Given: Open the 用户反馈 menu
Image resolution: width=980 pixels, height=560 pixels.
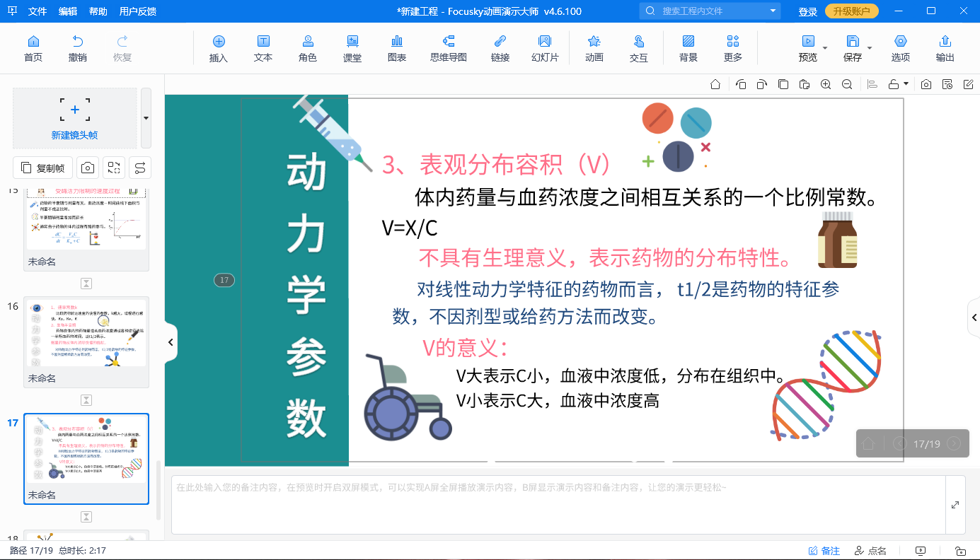Looking at the screenshot, I should [x=138, y=11].
